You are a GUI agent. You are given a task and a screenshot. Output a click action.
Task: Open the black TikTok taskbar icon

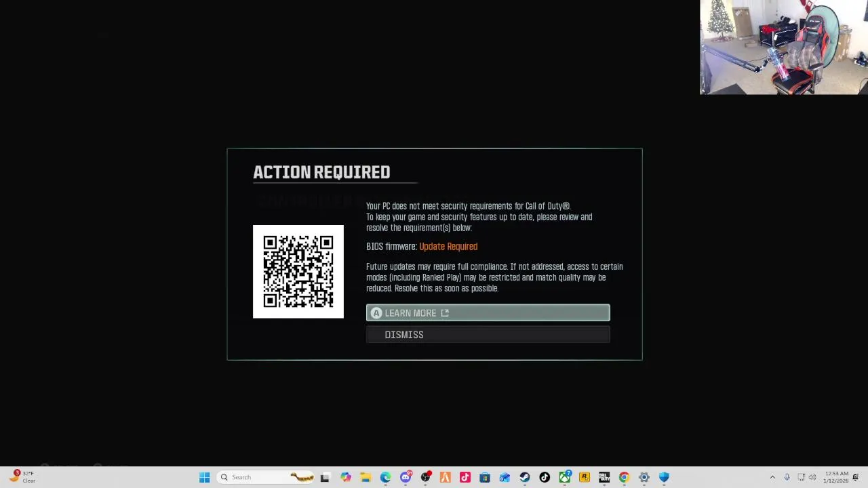[545, 477]
